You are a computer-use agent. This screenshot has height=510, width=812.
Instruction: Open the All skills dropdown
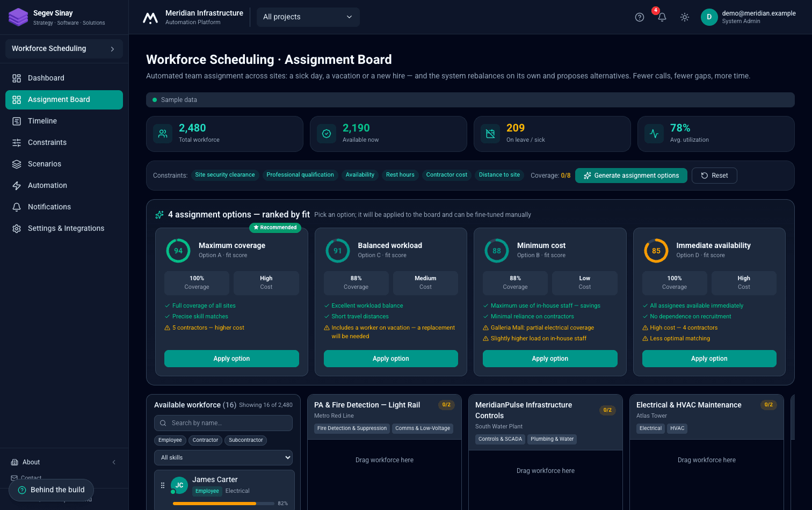pyautogui.click(x=223, y=458)
